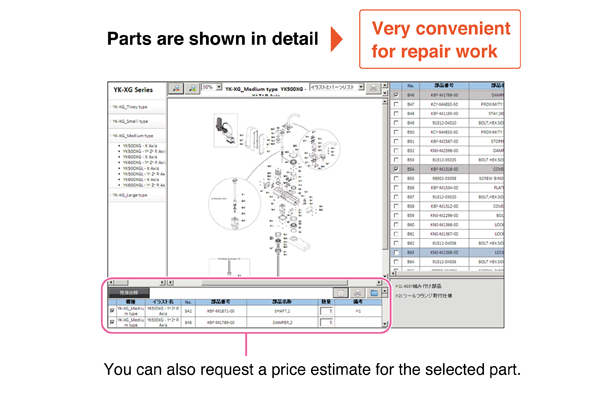Click the No. column header in parts list
The width and height of the screenshot is (598, 393).
click(x=411, y=86)
